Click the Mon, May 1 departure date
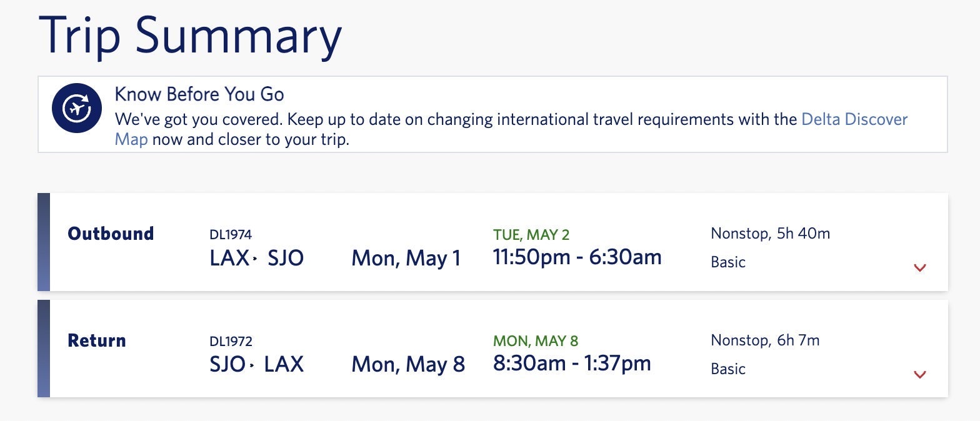The width and height of the screenshot is (980, 421). [x=406, y=258]
